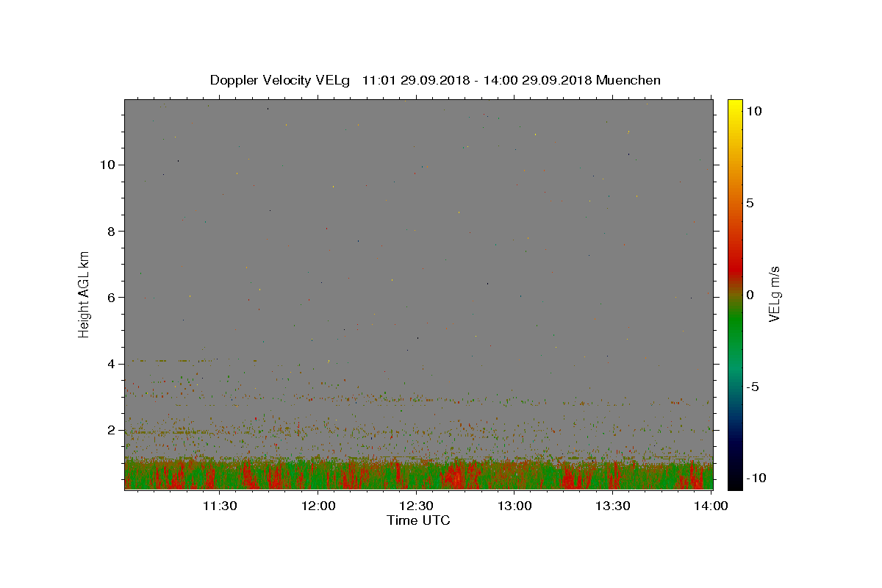This screenshot has width=882, height=588.
Task: Click the Time UTC axis title
Action: coord(418,521)
